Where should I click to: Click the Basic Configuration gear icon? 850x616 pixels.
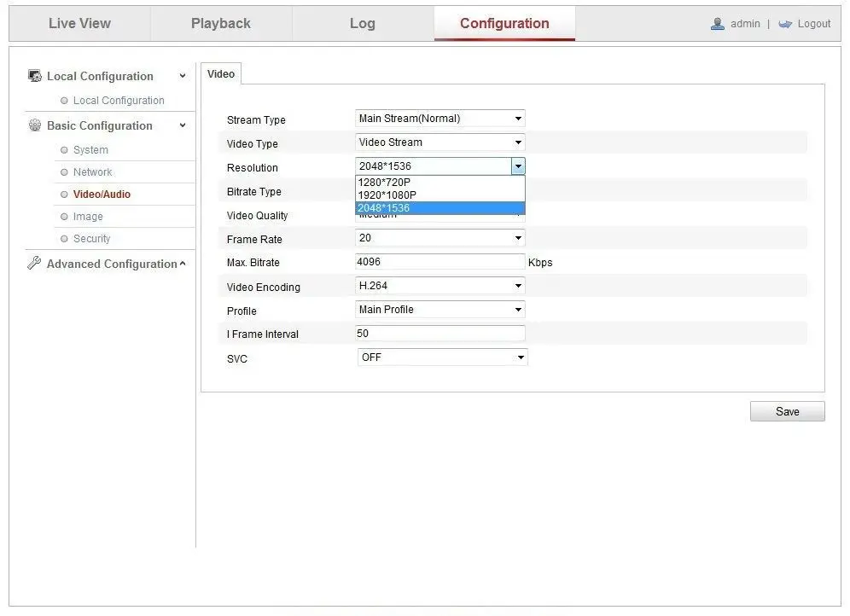[x=35, y=125]
